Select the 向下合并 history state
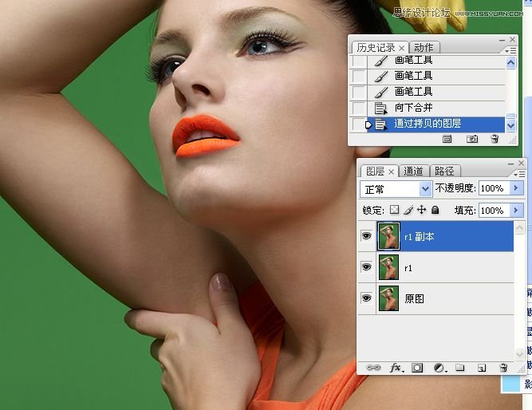Viewport: 532px width, 410px height. tap(435, 108)
